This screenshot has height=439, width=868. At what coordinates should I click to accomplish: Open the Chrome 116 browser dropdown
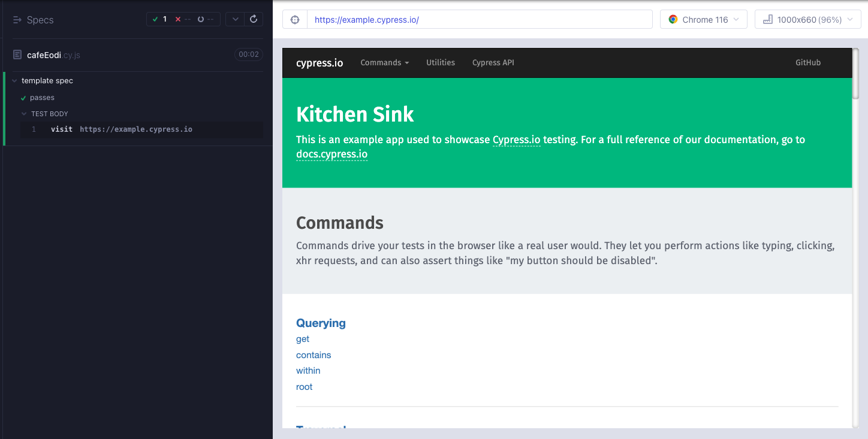pyautogui.click(x=704, y=20)
